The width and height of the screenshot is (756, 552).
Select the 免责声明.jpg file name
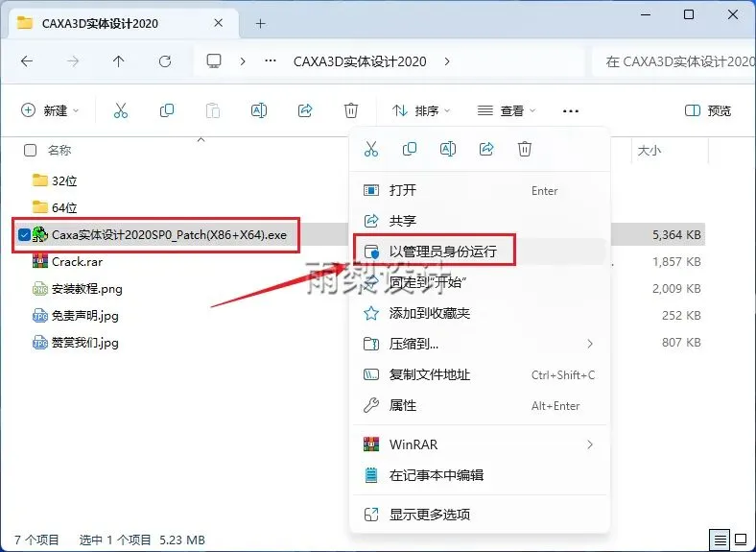pyautogui.click(x=84, y=316)
